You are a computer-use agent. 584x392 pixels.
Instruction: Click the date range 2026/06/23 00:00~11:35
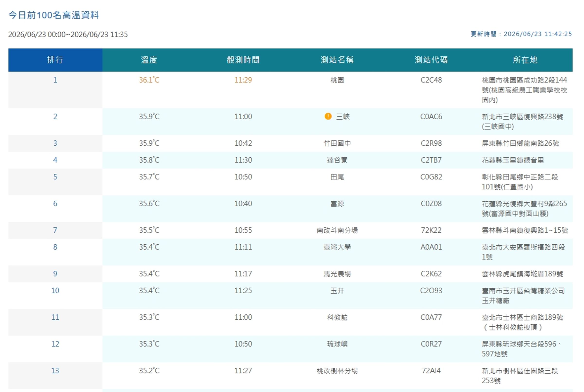pos(68,35)
